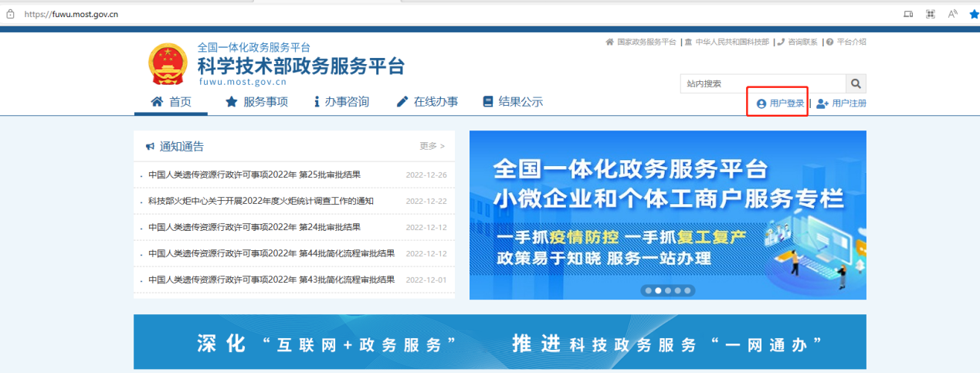Click the lock icon before the URL
This screenshot has width=980, height=373.
coord(11,14)
